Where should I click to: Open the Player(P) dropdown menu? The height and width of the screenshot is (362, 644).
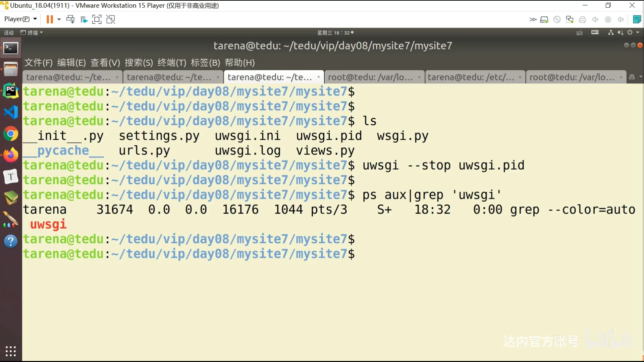[x=20, y=19]
